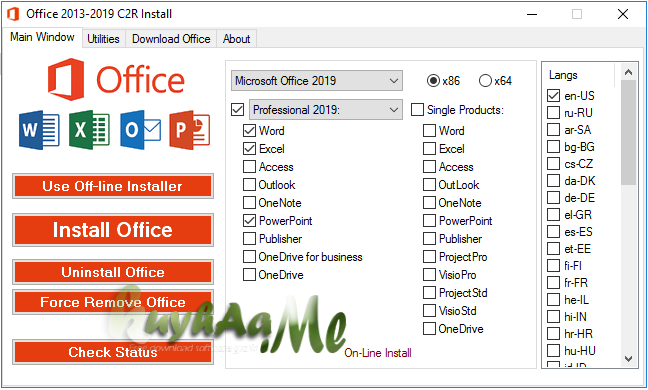Screen dimensions: 648x390
Task: Click the Install Office button
Action: 113,230
